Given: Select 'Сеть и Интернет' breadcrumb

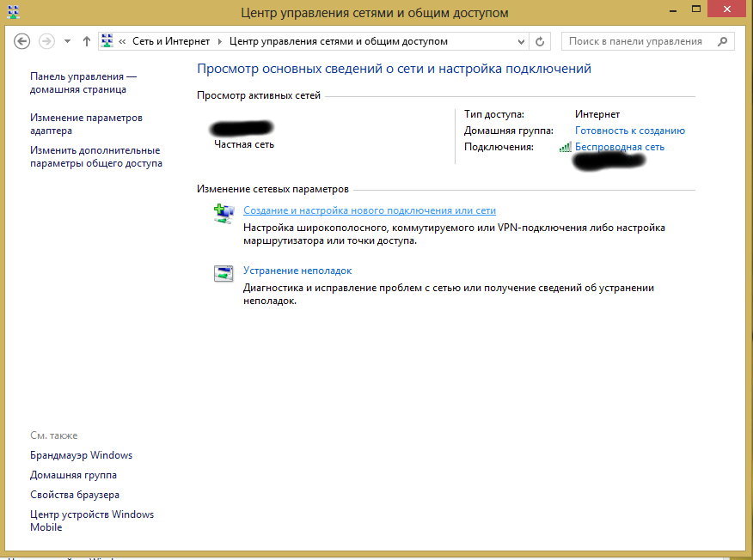Looking at the screenshot, I should tap(171, 41).
